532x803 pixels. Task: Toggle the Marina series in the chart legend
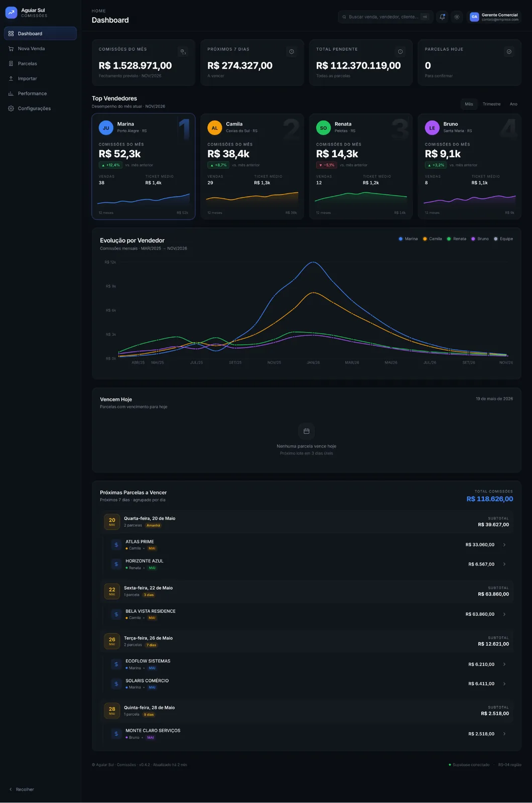[408, 239]
